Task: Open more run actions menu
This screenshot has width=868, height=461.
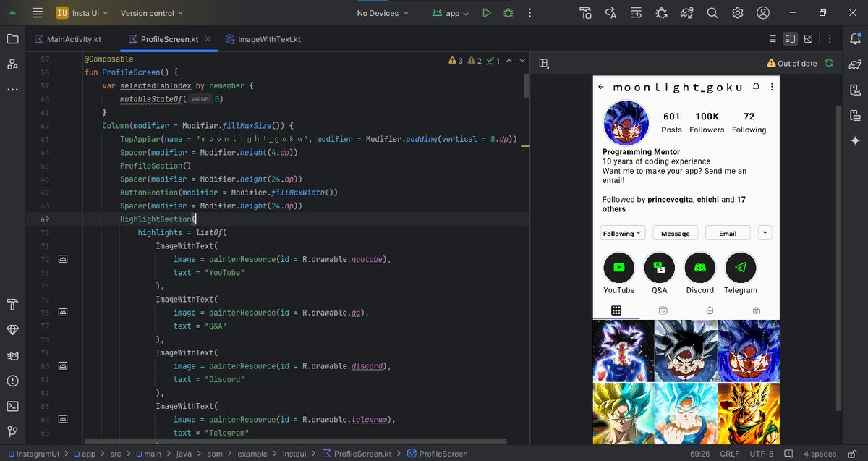Action: point(529,13)
